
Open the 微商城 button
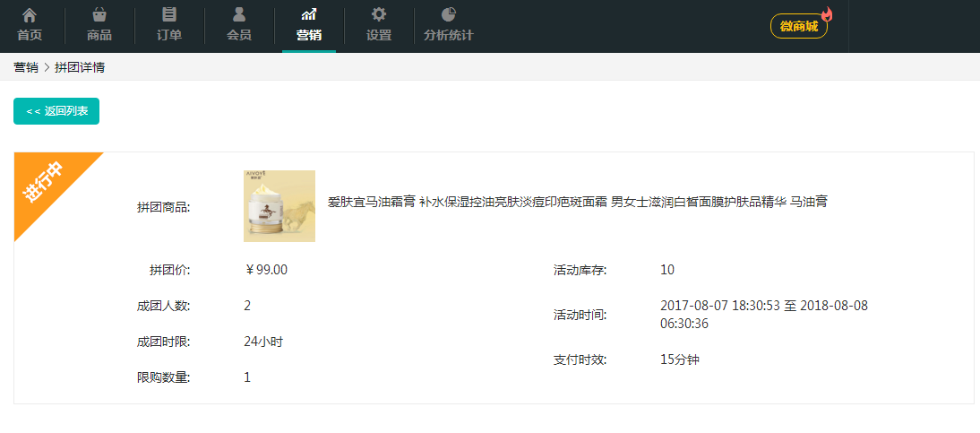click(798, 27)
